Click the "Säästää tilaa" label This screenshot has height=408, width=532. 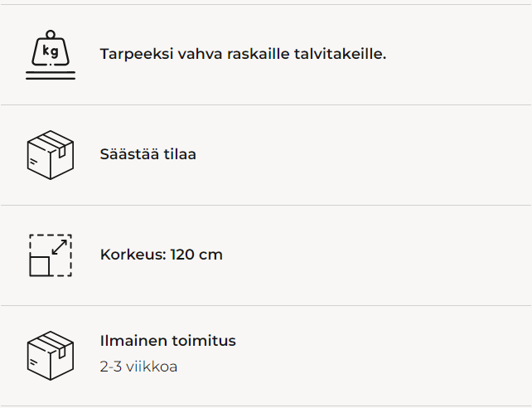[x=148, y=154]
